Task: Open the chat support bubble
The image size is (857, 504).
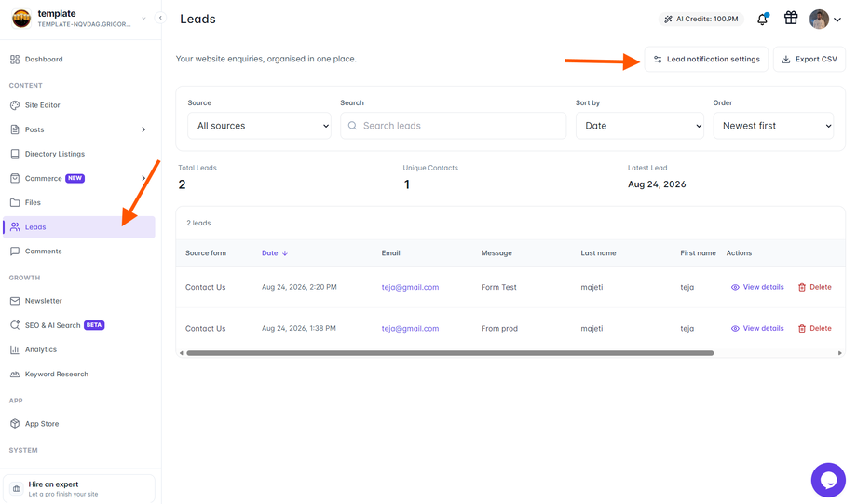Action: tap(828, 480)
